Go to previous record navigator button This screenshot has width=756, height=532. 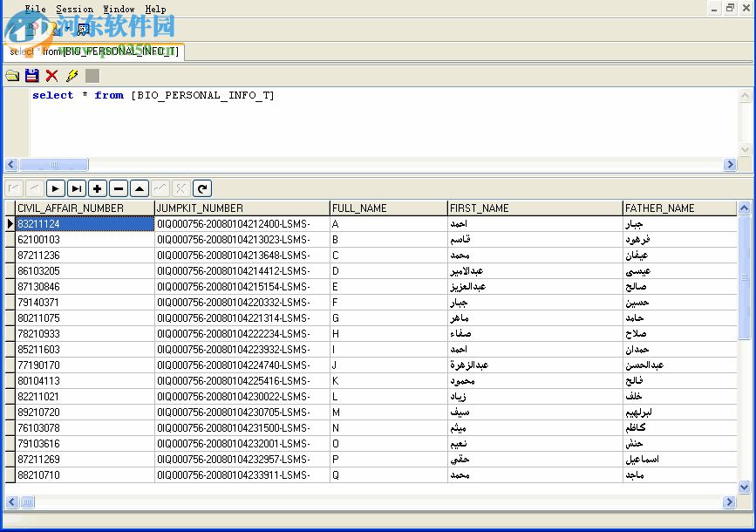[34, 188]
